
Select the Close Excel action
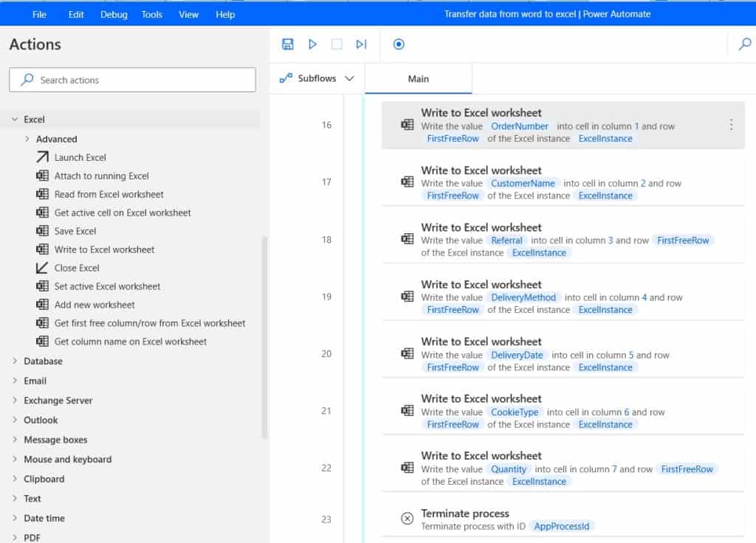click(x=77, y=268)
